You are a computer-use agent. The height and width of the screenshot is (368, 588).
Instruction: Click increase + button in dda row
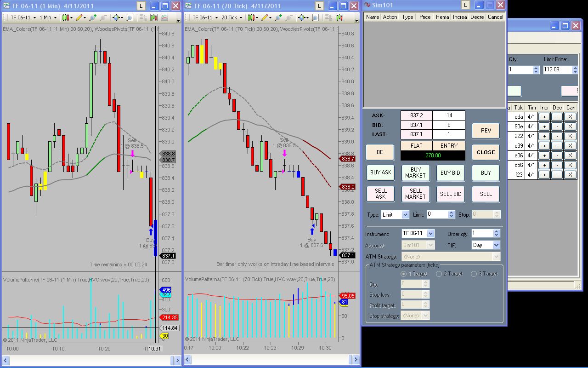(x=544, y=117)
